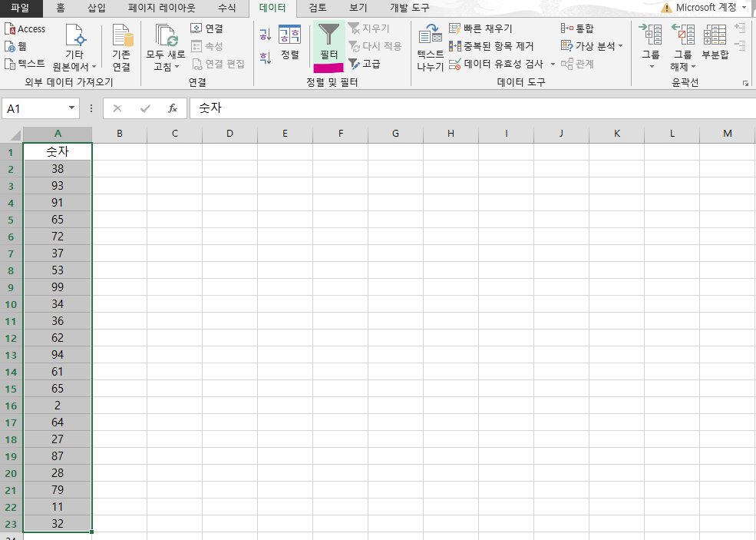This screenshot has width=756, height=540.
Task: Switch to the 홈 (Home) tab
Action: pos(61,8)
